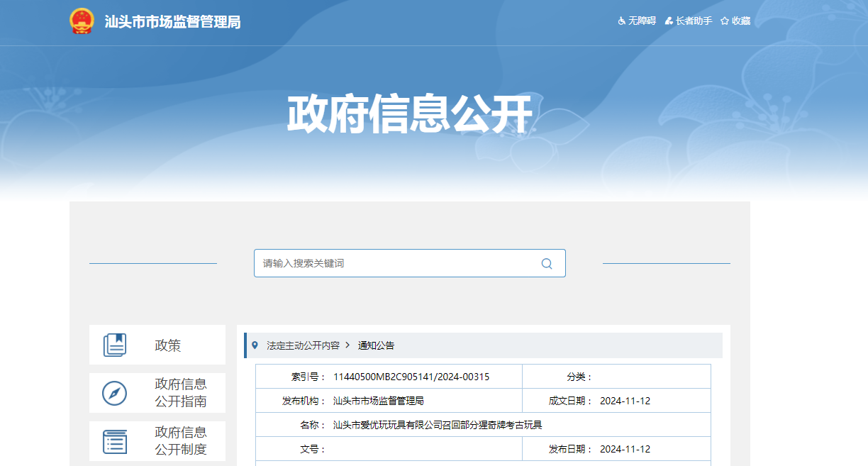The image size is (868, 466).
Task: Select 政府信息公开指南 in sidebar
Action: 181,393
